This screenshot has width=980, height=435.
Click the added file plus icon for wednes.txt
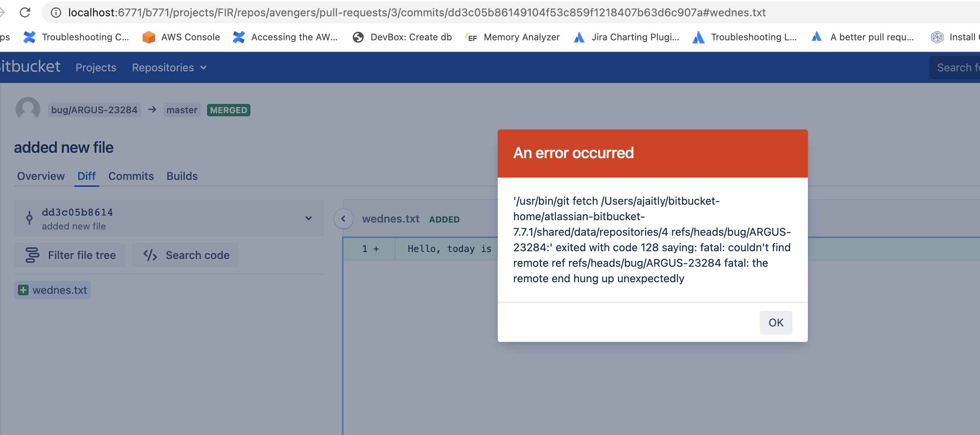[23, 290]
